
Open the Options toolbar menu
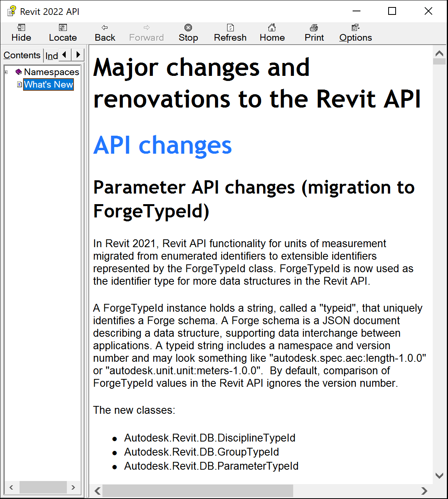(x=355, y=32)
